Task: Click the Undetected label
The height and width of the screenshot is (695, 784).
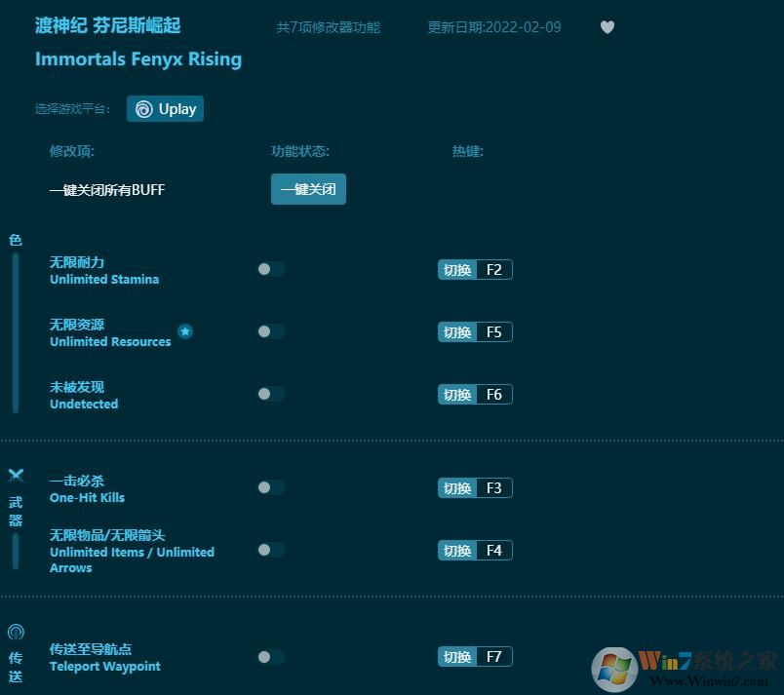Action: 84,405
